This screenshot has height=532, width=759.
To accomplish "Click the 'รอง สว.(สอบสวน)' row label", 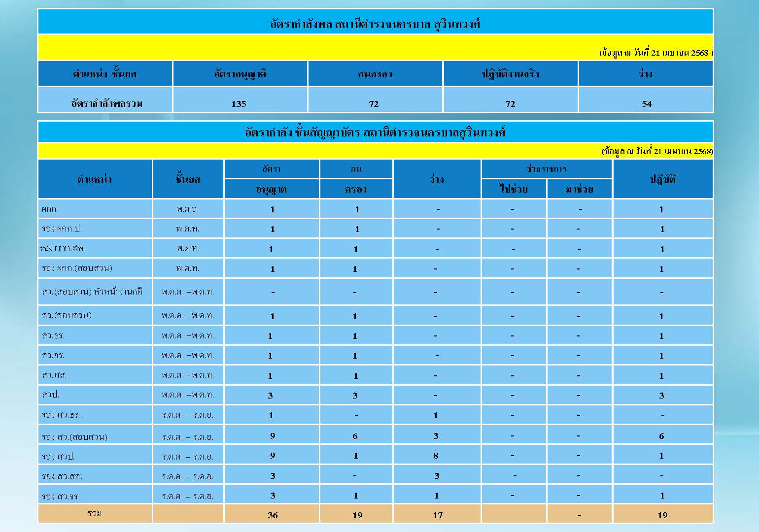I will pyautogui.click(x=74, y=436).
